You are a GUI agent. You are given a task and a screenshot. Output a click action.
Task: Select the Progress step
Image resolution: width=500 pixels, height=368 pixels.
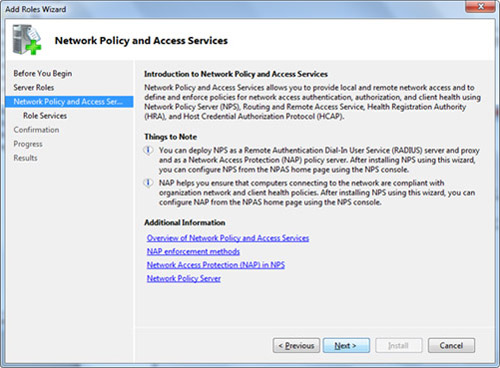(x=28, y=144)
